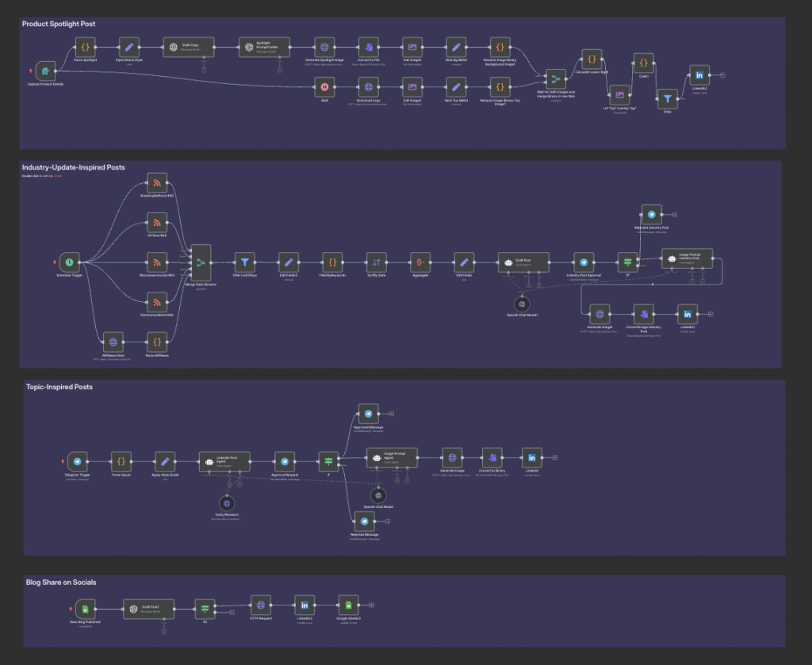Click plus handle after LinkedIn2 node
Image resolution: width=812 pixels, height=665 pixels.
click(x=722, y=75)
